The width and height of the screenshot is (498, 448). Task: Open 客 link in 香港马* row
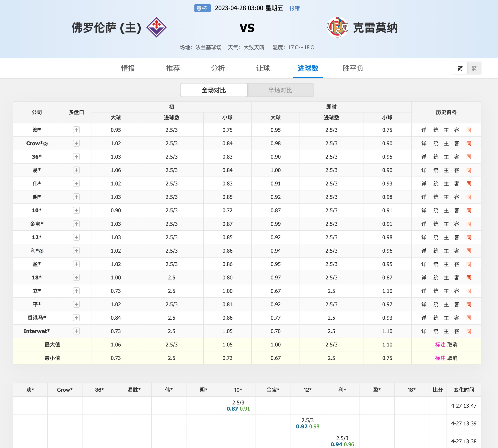point(457,318)
